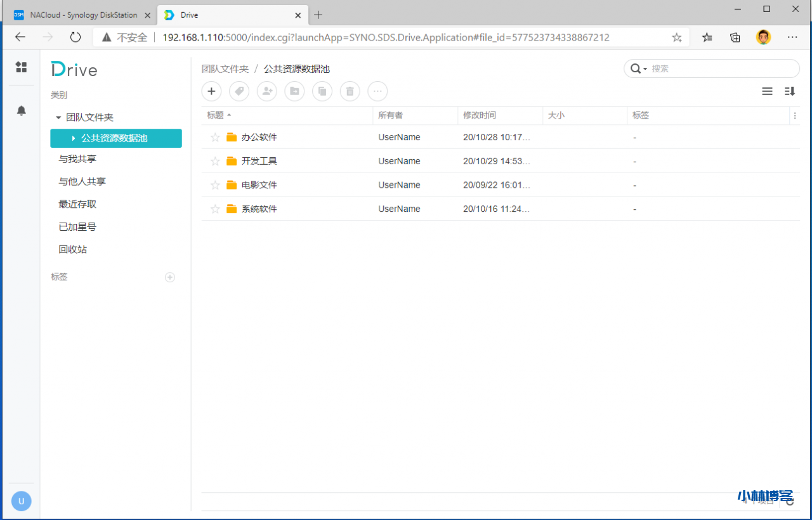Screen dimensions: 812x520
Task: Expand the 公共资源数据池 tree item
Action: [x=74, y=138]
